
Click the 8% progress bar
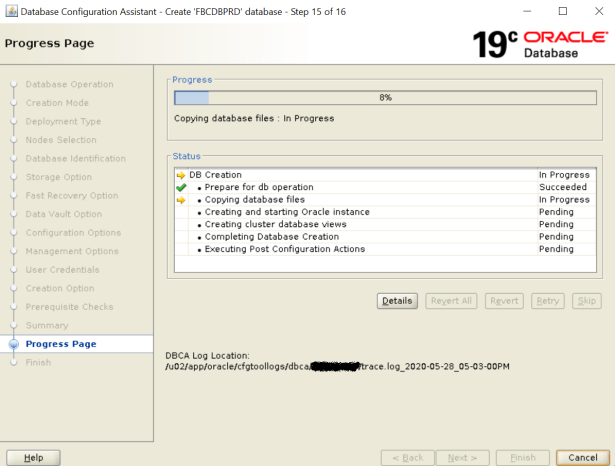385,98
